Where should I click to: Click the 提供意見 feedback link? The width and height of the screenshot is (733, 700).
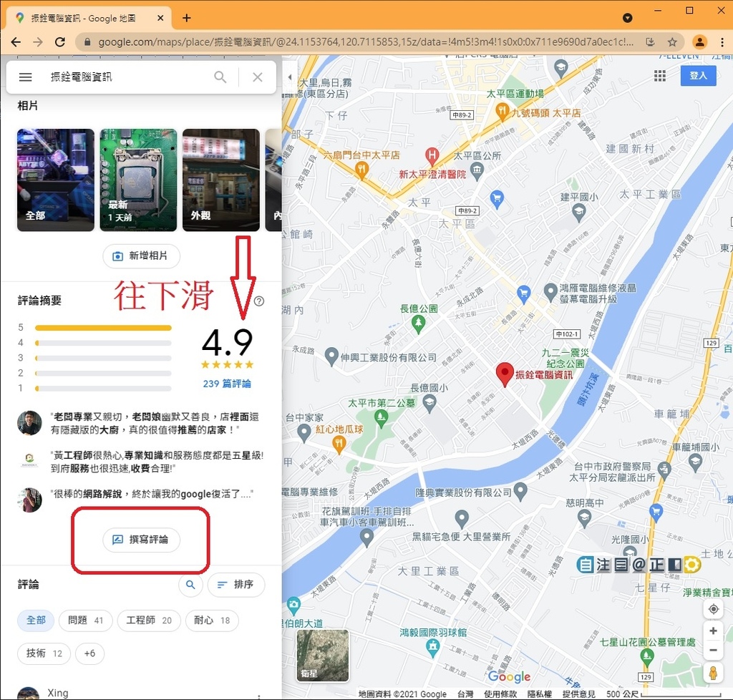578,694
